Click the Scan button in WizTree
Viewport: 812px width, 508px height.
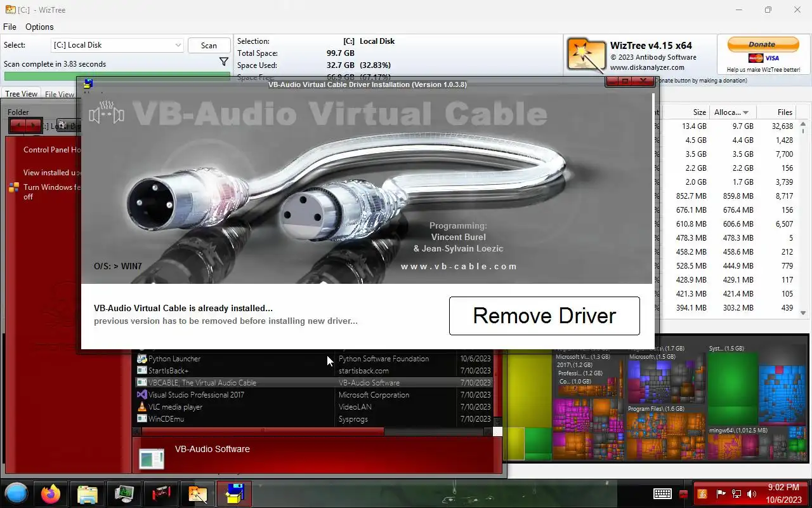pyautogui.click(x=209, y=46)
